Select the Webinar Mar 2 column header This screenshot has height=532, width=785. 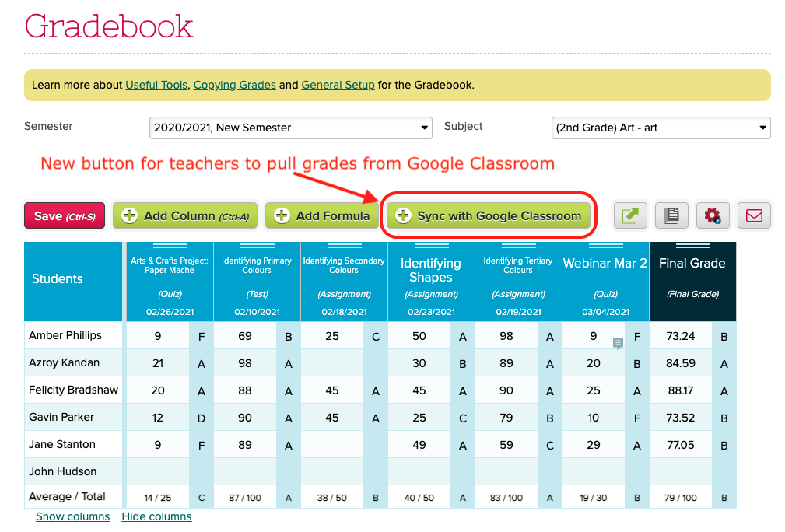(x=605, y=282)
